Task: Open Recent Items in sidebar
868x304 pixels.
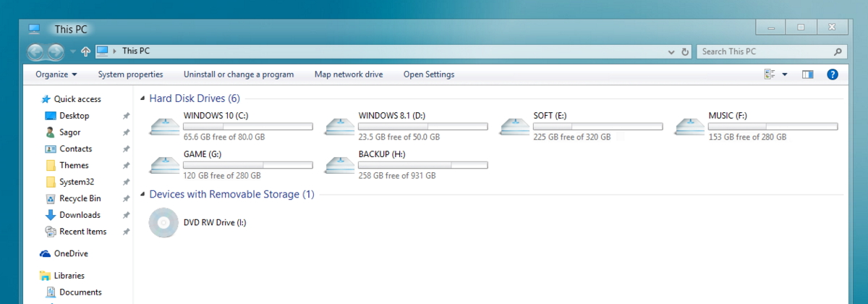Action: [x=82, y=232]
